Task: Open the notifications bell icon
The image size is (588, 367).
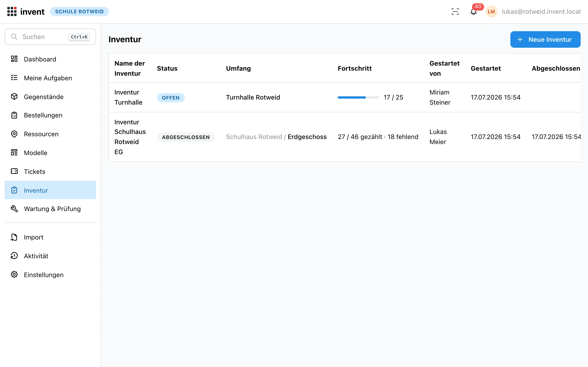Action: click(473, 11)
